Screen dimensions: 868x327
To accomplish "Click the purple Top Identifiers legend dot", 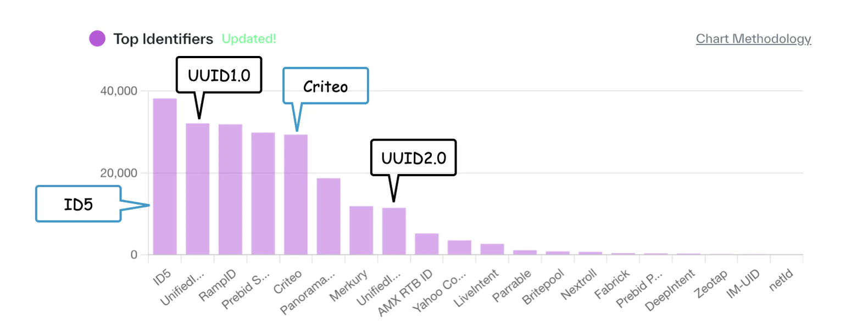I will click(97, 38).
